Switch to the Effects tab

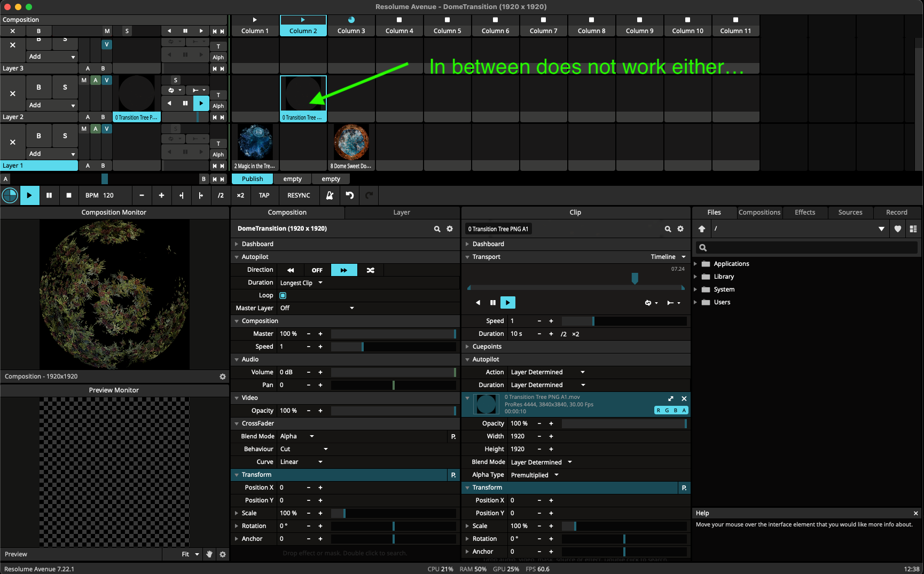(804, 213)
